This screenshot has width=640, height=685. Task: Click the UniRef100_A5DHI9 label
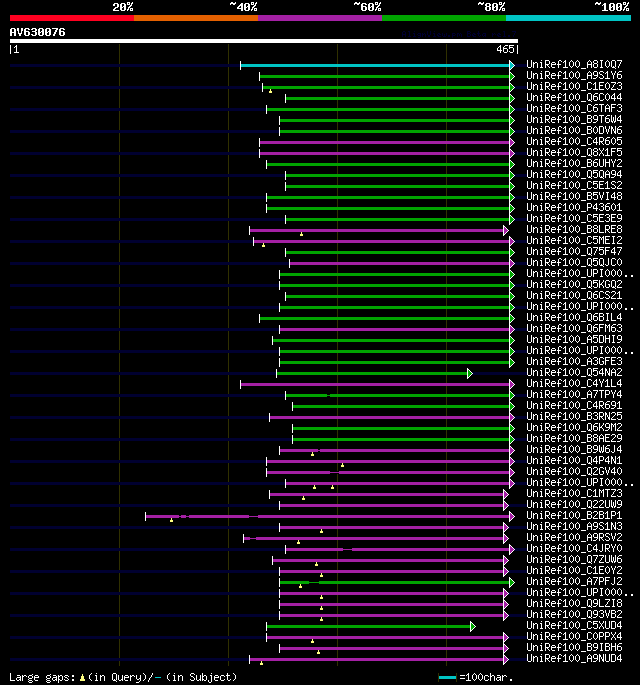point(574,339)
